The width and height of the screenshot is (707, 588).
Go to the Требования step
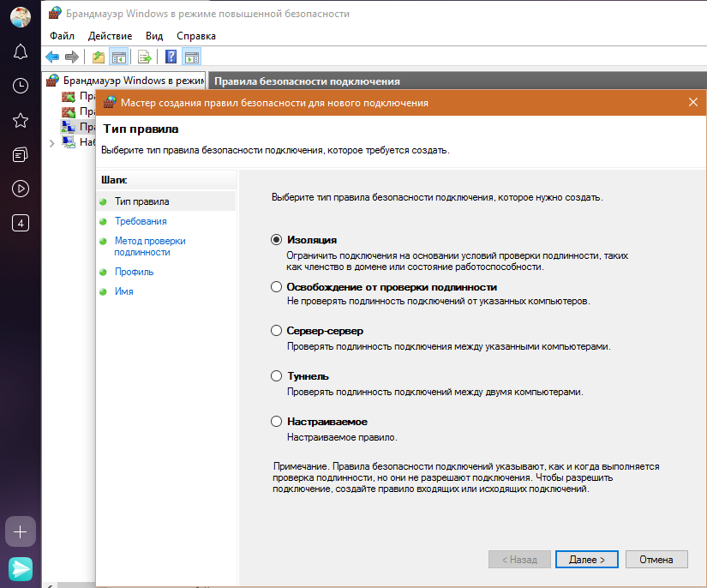pos(141,221)
